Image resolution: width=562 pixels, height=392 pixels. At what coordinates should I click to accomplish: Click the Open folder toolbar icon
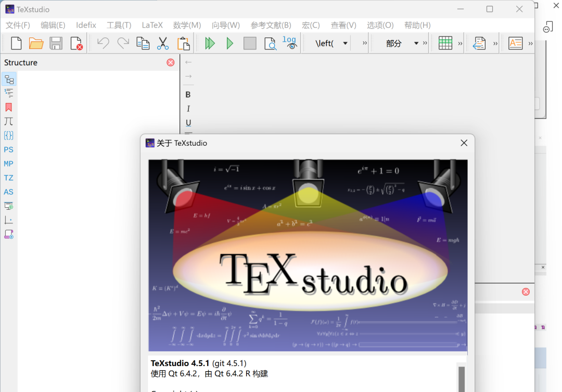pyautogui.click(x=36, y=44)
